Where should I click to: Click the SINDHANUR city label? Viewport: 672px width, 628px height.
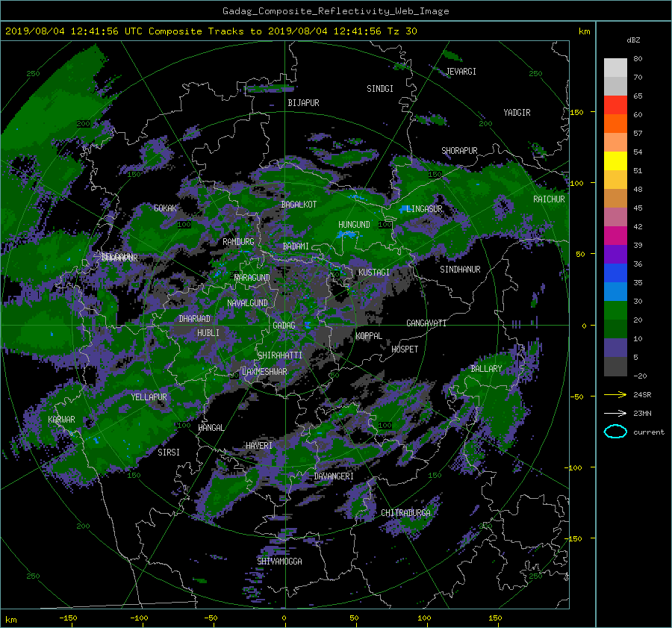460,270
